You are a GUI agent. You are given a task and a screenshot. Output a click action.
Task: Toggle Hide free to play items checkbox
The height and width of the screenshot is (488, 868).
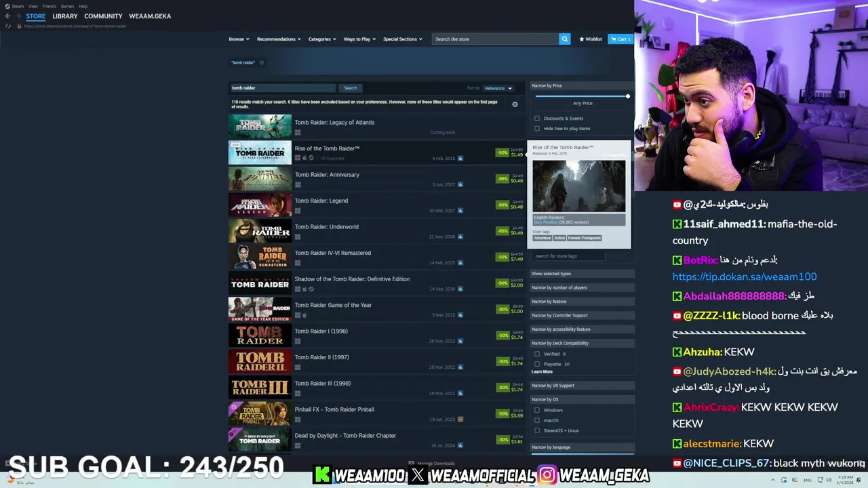(537, 128)
